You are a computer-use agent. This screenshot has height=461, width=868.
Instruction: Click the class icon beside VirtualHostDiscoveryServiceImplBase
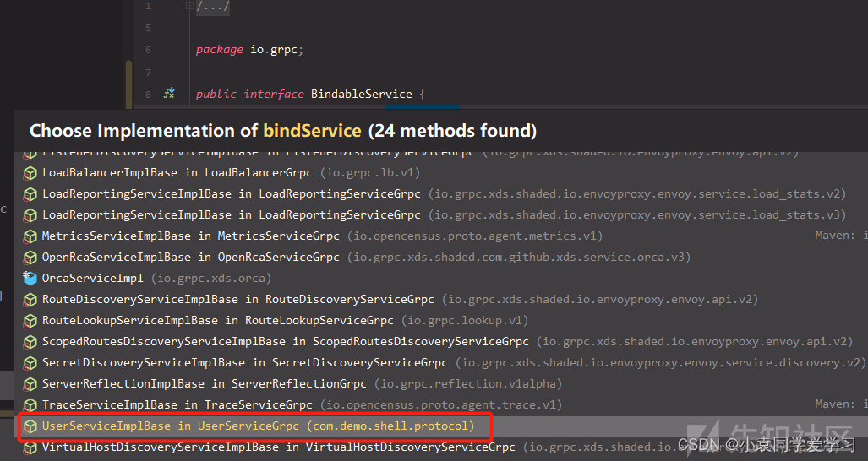point(30,447)
